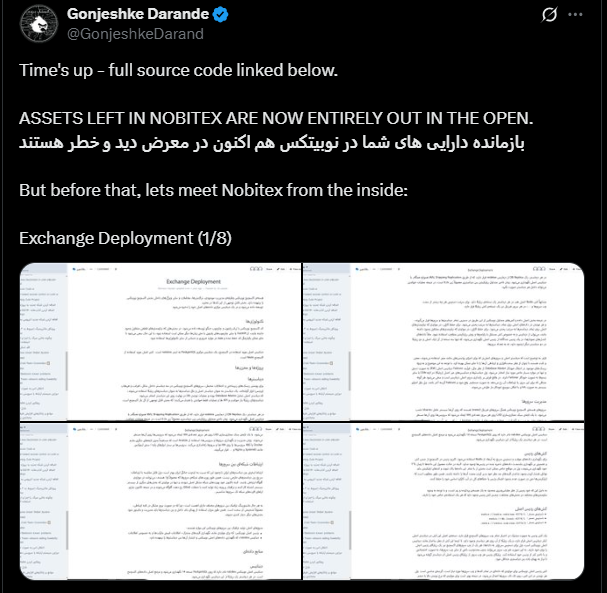Click the "Exchange Deployment (1/8)" caption
Screen dimensions: 607x593
[x=125, y=238]
